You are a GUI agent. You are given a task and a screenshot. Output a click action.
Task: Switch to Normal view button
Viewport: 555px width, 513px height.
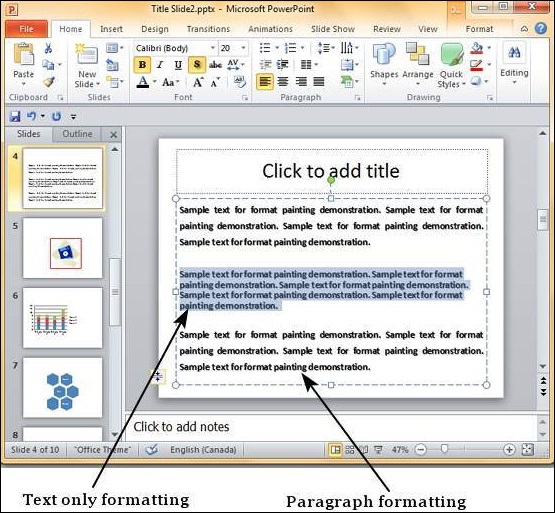335,450
